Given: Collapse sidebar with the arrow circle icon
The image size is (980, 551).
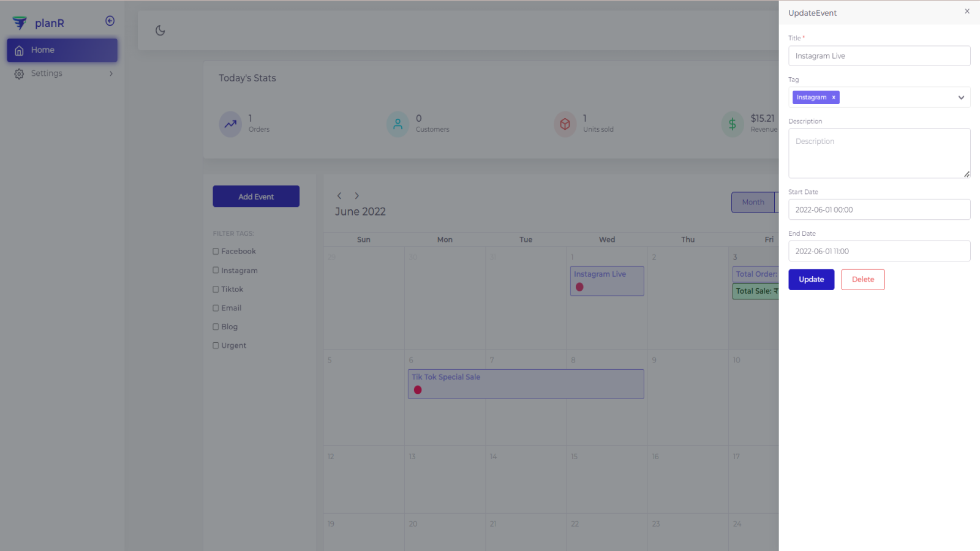Looking at the screenshot, I should 110,21.
